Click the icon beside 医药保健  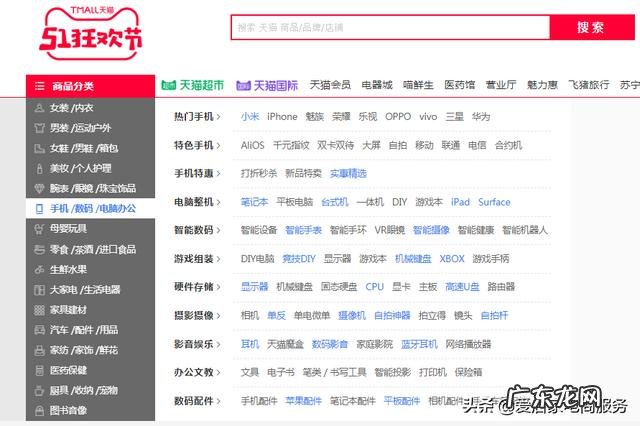point(39,371)
